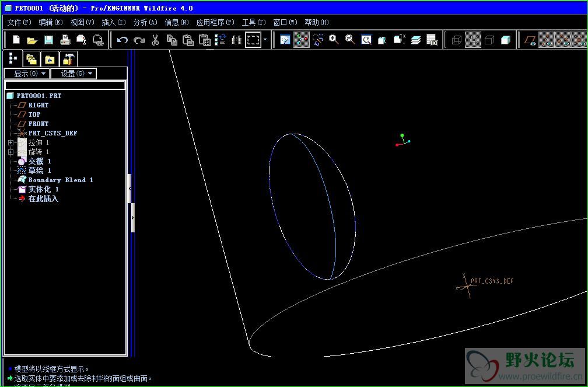Image resolution: width=588 pixels, height=387 pixels.
Task: Select the 草绘 1 sketch feature
Action: [x=40, y=171]
